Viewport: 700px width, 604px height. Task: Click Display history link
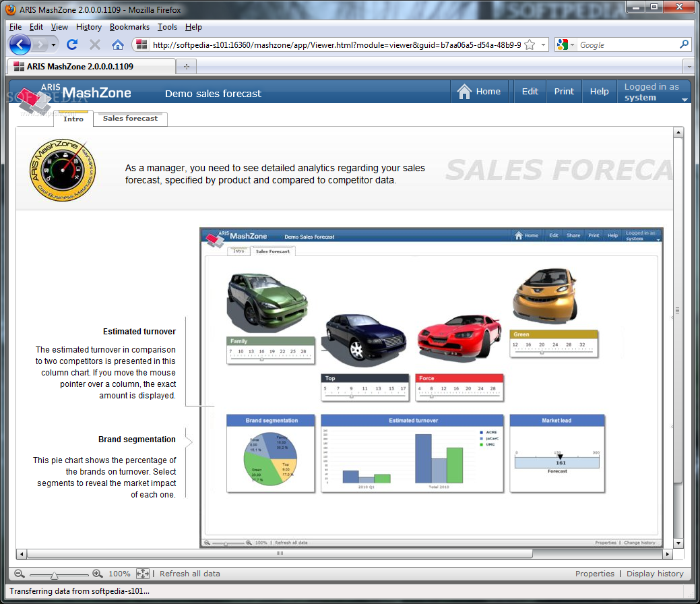coord(654,574)
